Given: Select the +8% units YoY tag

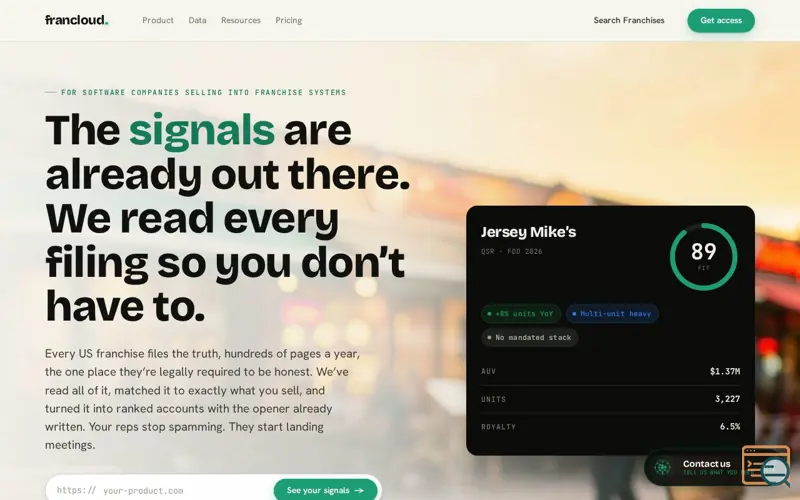Looking at the screenshot, I should 521,314.
